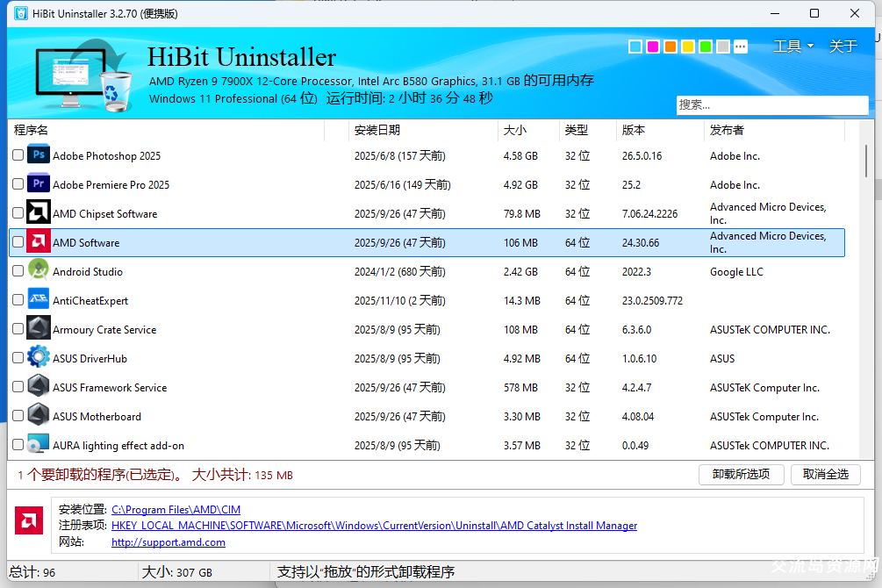Image resolution: width=882 pixels, height=588 pixels.
Task: Click the ASUS Motherboard icon
Action: (x=39, y=416)
